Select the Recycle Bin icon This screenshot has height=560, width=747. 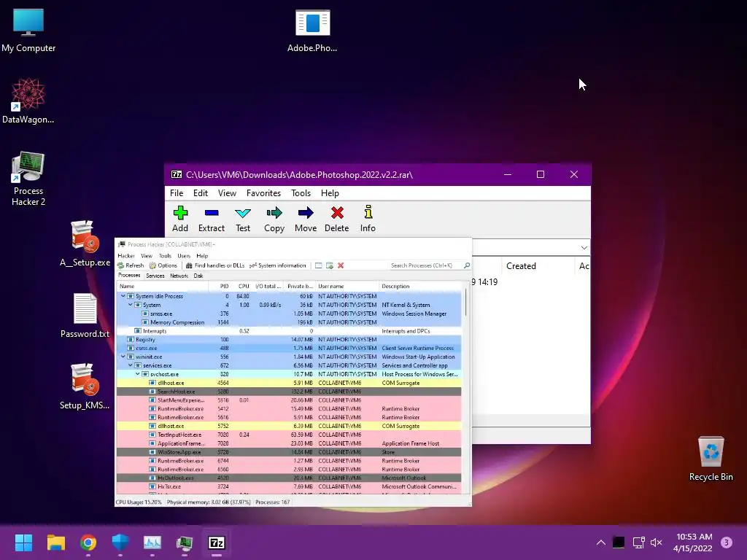click(711, 459)
